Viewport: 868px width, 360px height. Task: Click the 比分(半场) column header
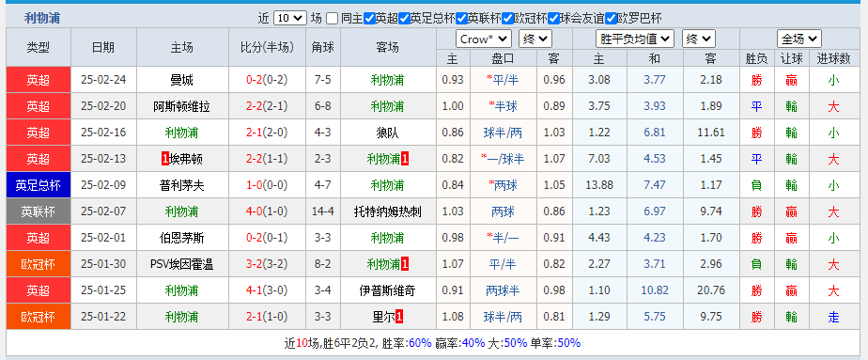(x=267, y=48)
